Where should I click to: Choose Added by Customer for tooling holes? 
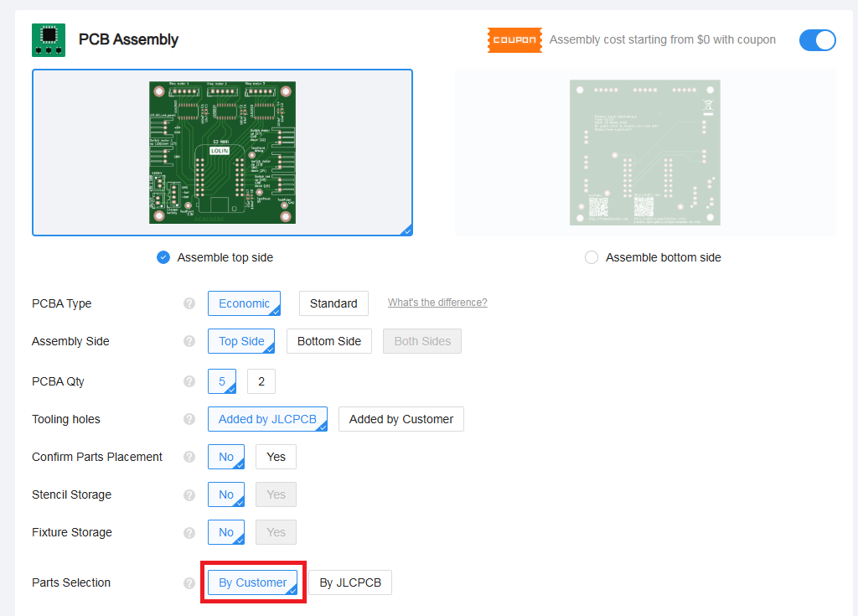401,419
